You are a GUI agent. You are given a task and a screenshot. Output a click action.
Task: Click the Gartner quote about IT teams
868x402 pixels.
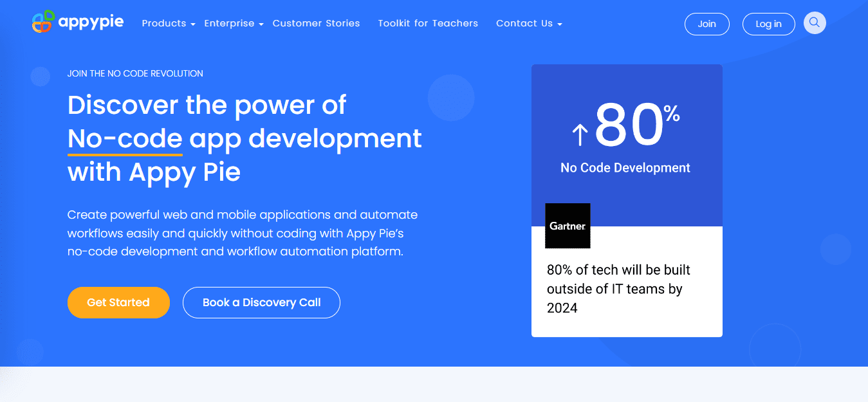pyautogui.click(x=618, y=289)
